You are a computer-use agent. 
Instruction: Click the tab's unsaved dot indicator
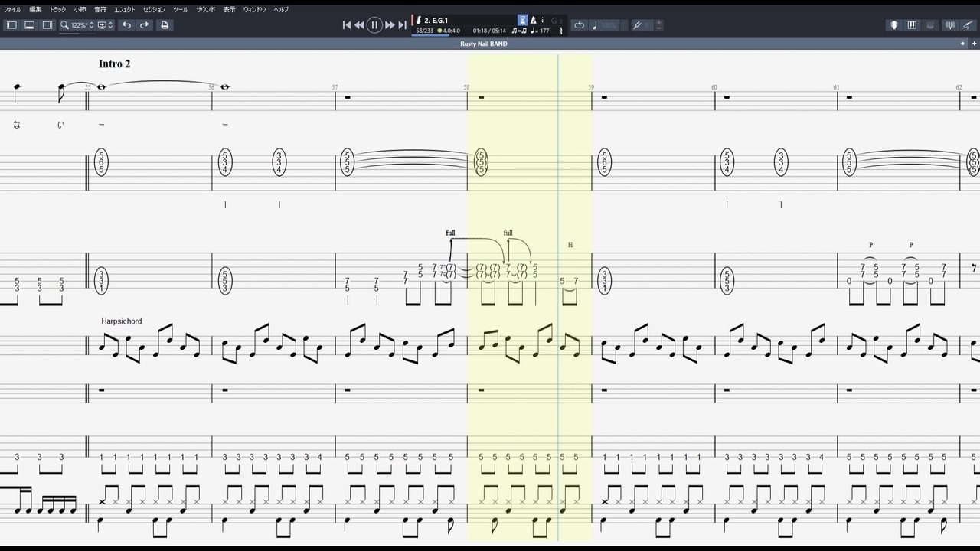tap(962, 44)
